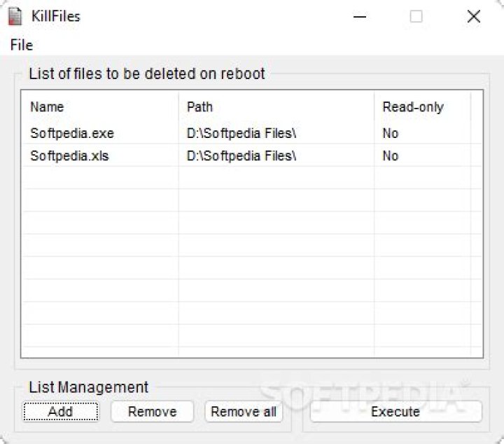Click Read-only value for Softpedia.exe

[390, 133]
